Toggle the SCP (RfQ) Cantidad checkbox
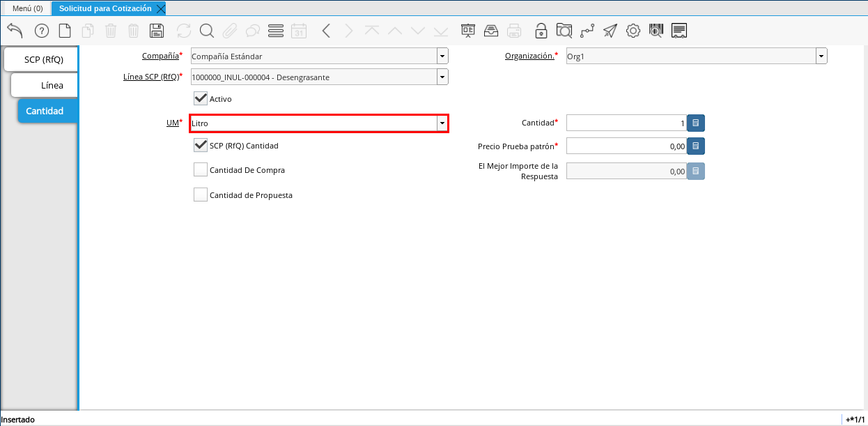The image size is (868, 426). click(201, 145)
